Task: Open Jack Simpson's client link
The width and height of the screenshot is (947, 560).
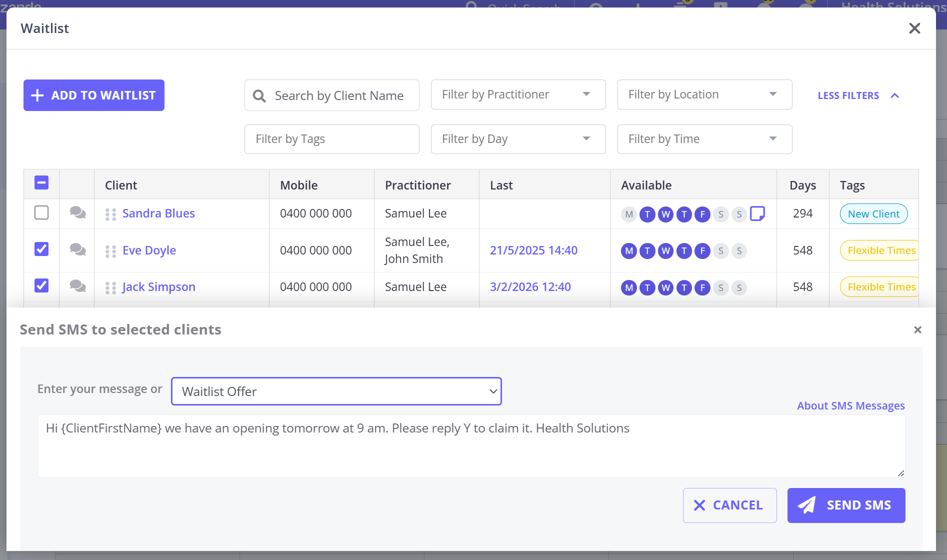Action: click(158, 287)
